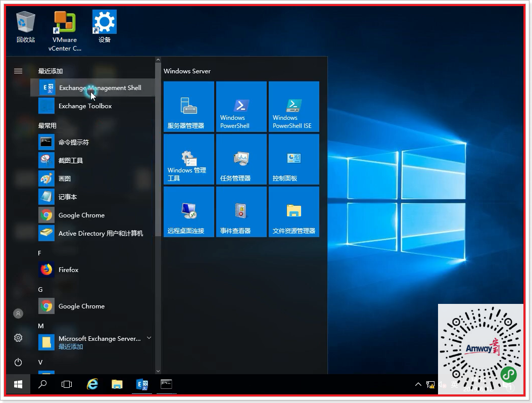This screenshot has width=532, height=403.
Task: Switch to command prompt taskbar window
Action: click(x=167, y=384)
